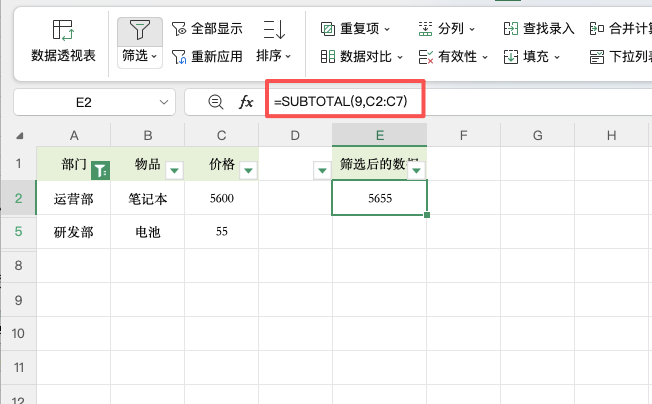Open the 数据透视表 pivot table tool
Image resolution: width=652 pixels, height=404 pixels.
63,42
